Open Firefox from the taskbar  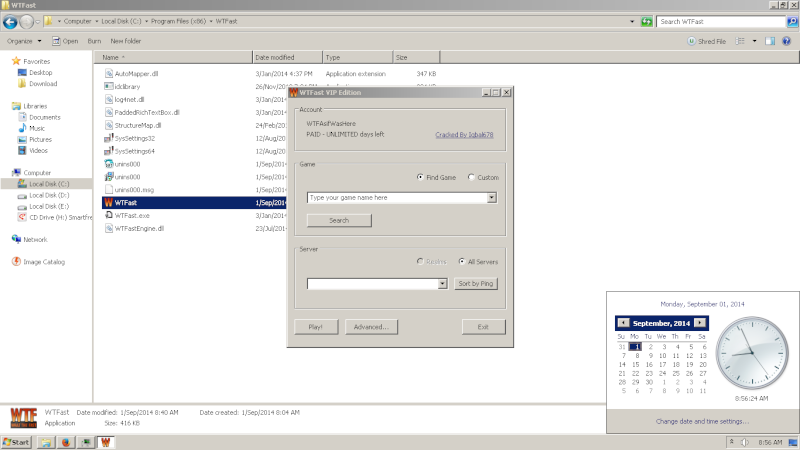click(x=66, y=442)
